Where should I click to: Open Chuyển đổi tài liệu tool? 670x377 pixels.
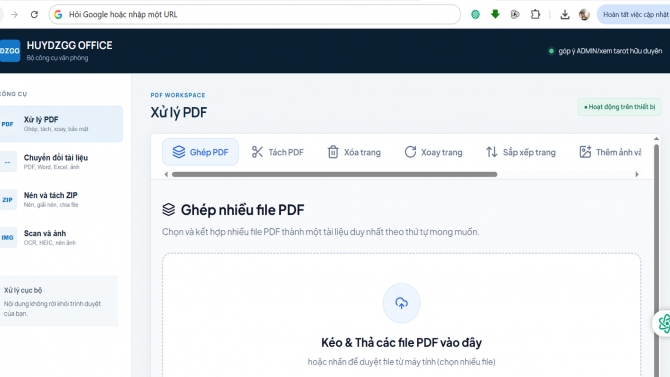[61, 162]
